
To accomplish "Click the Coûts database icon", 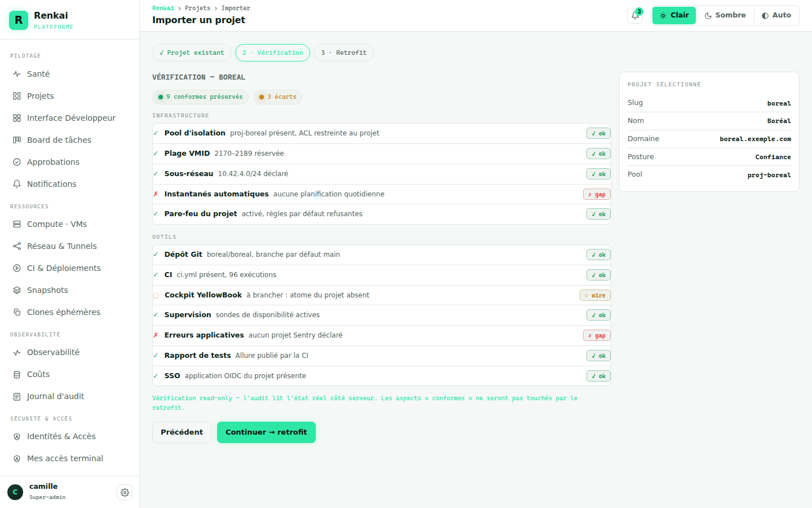I will 17,374.
